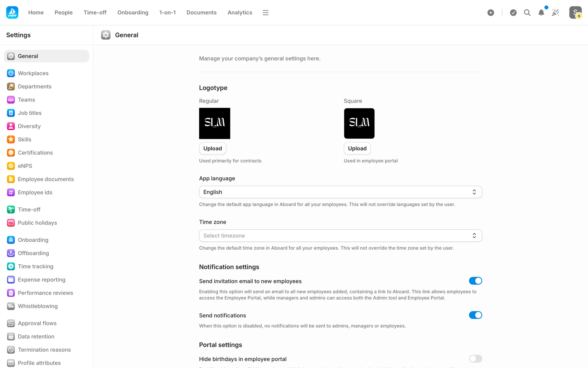Open the App language dropdown
This screenshot has height=368, width=588.
coord(340,192)
